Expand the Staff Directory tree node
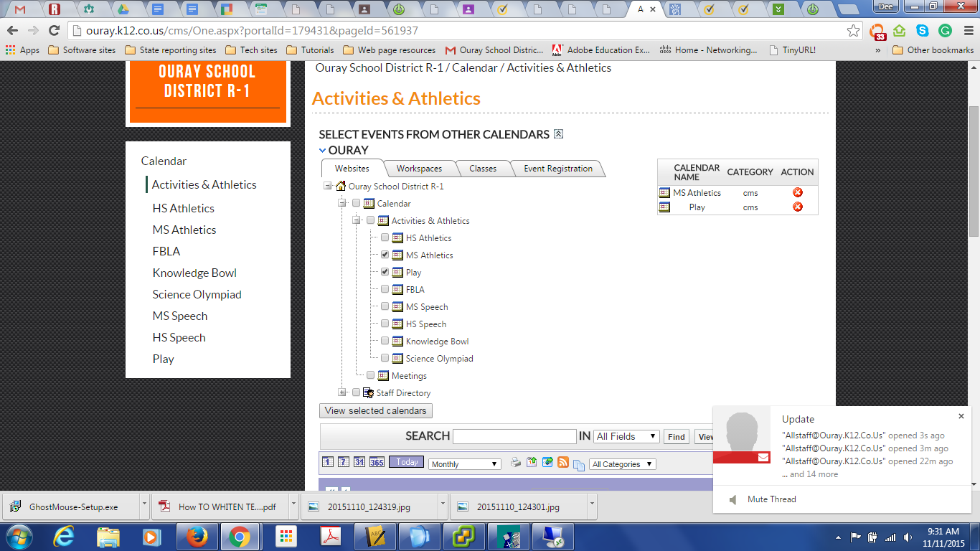The width and height of the screenshot is (980, 551). [342, 392]
